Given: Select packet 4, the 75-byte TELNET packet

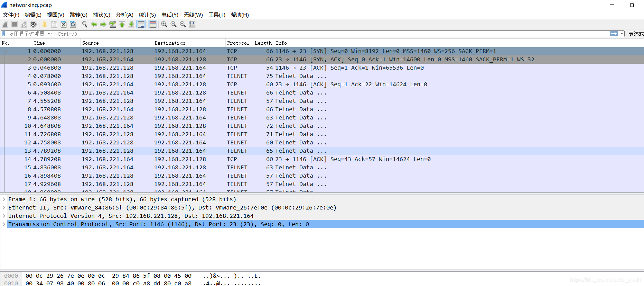Looking at the screenshot, I should click(x=322, y=76).
